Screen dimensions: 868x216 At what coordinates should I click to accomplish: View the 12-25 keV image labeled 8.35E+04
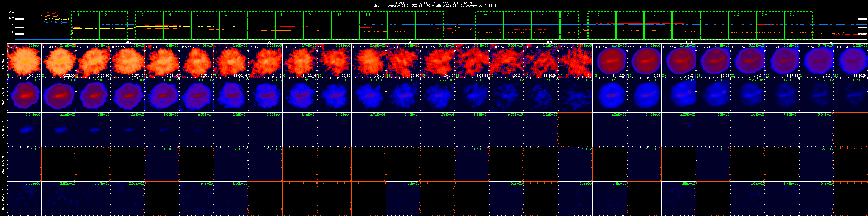196,129
